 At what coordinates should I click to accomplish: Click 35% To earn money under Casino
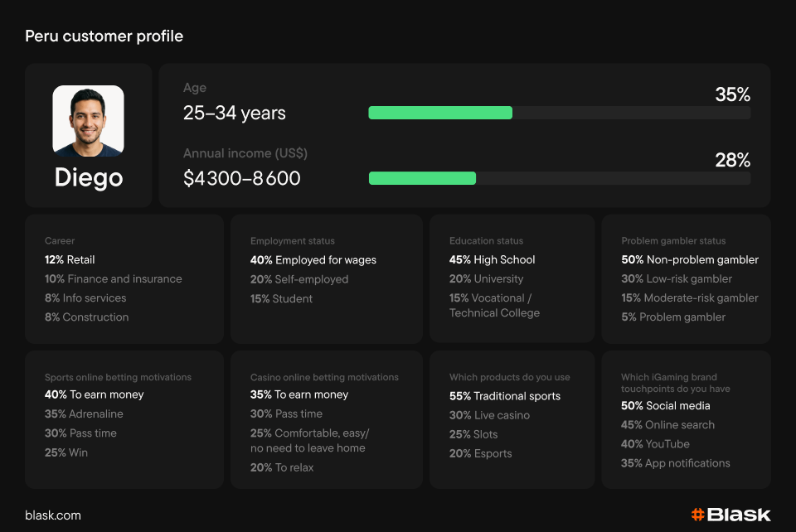(x=298, y=394)
